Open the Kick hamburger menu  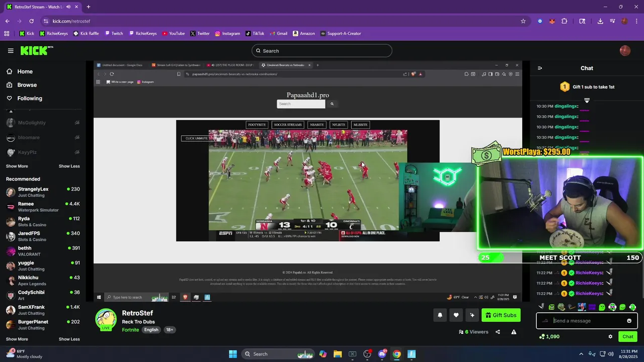point(11,51)
